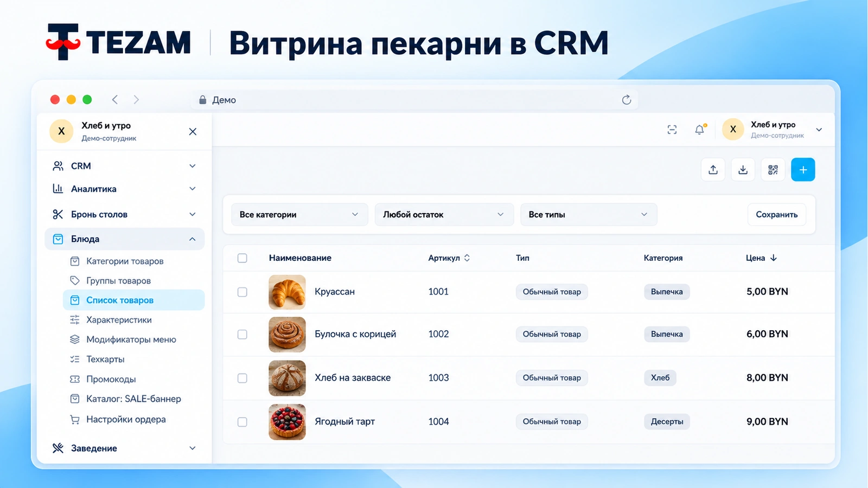Open Модификаторы меню item
This screenshot has width=868, height=488.
click(133, 339)
